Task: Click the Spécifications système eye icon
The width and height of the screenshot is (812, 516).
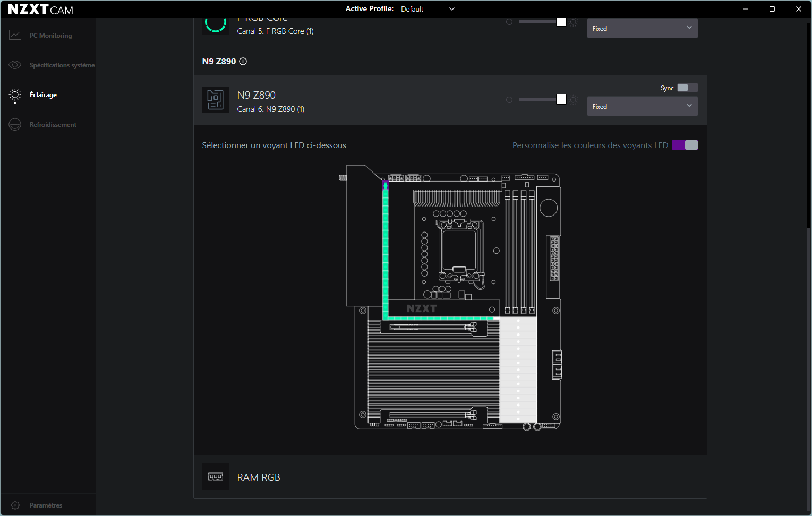Action: pos(15,65)
